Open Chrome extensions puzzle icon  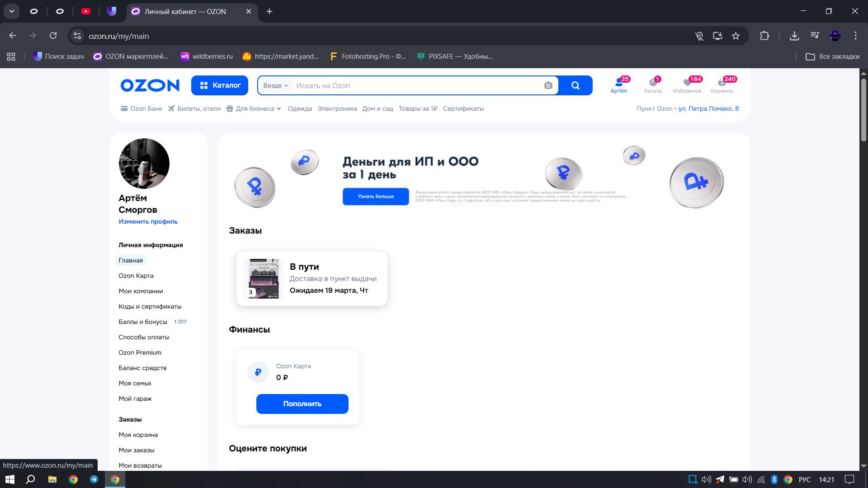pyautogui.click(x=764, y=36)
